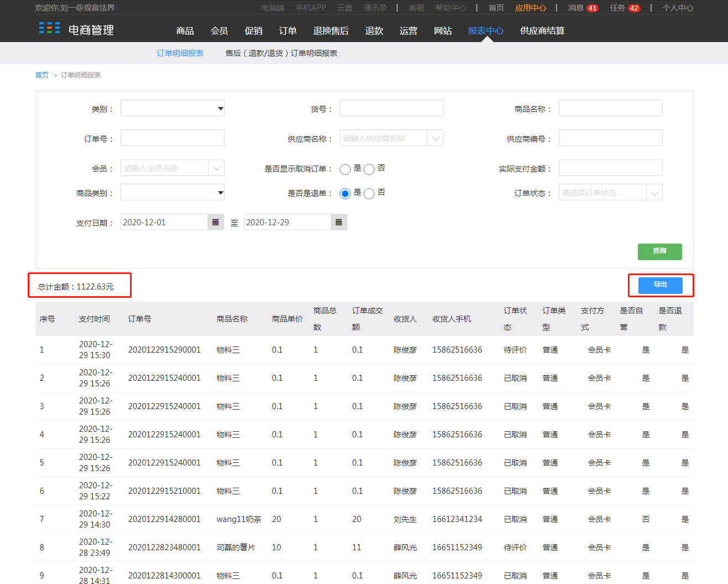Open 手机APP link
728x584 pixels.
(x=310, y=8)
